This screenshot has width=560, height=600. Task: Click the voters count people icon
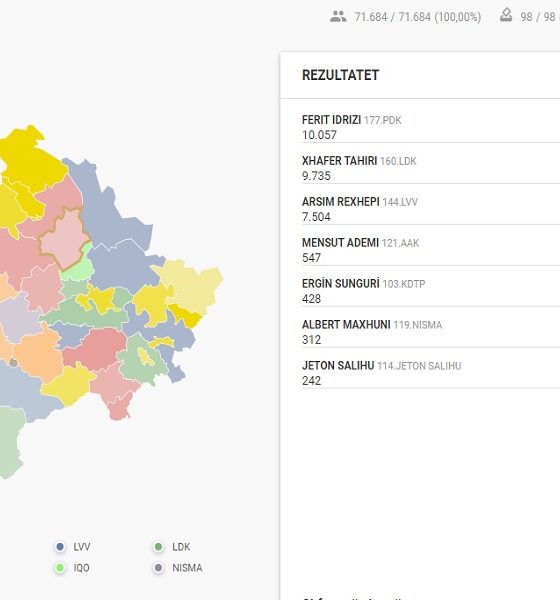tap(338, 16)
